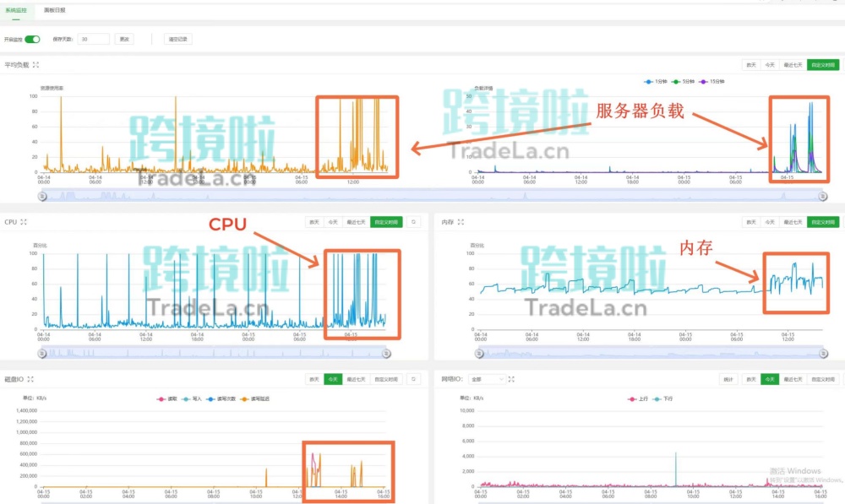Viewport: 845px width, 504px height.
Task: Switch to the 面板日报 tab
Action: (x=55, y=10)
